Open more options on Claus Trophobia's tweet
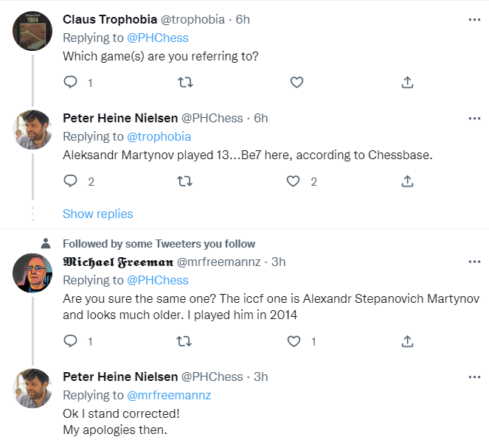489x448 pixels. tap(474, 18)
